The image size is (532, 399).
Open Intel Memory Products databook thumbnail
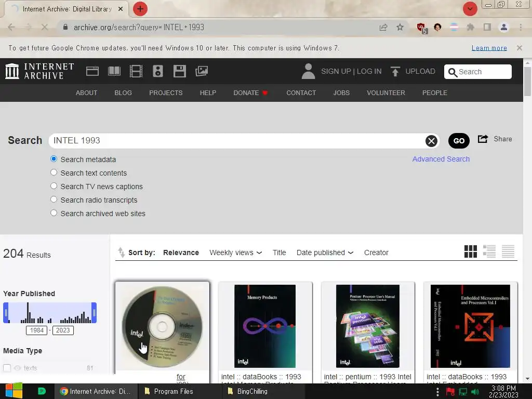click(265, 326)
